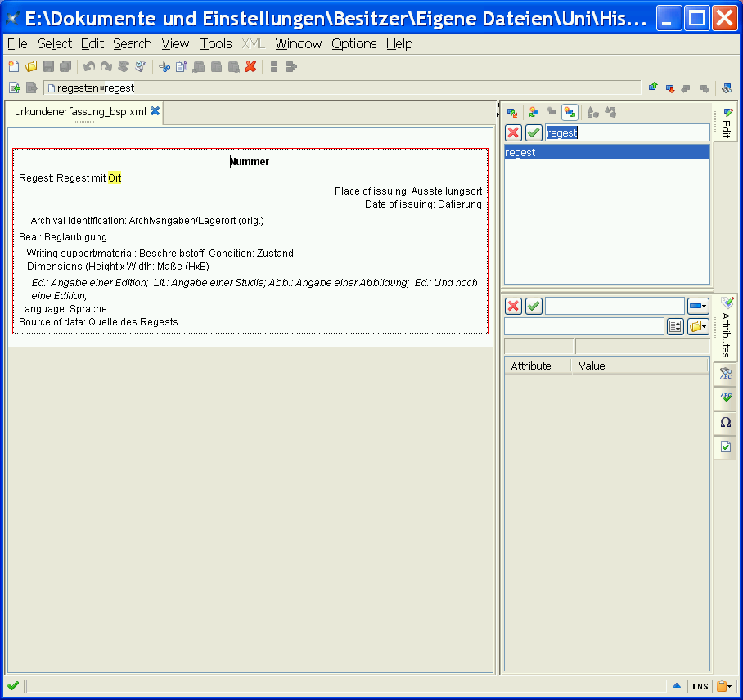Select the highlighted regest item in the element list
The image size is (743, 700).
coord(607,152)
